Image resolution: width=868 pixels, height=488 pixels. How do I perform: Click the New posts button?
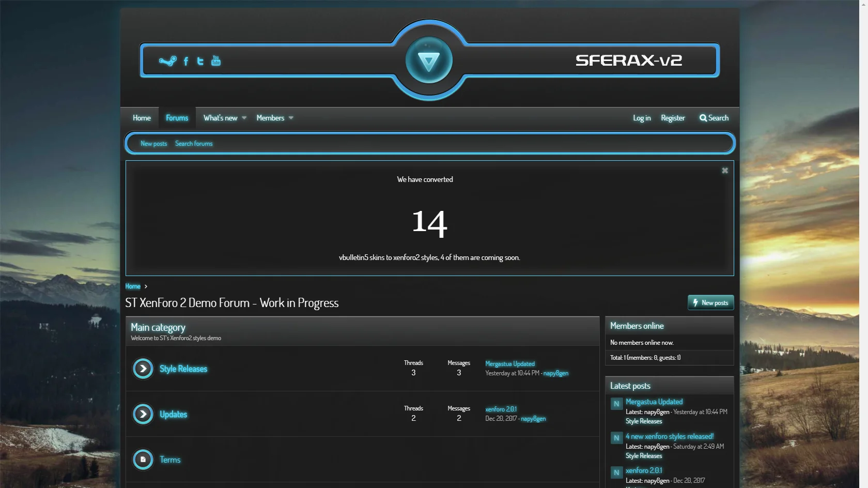coord(710,302)
